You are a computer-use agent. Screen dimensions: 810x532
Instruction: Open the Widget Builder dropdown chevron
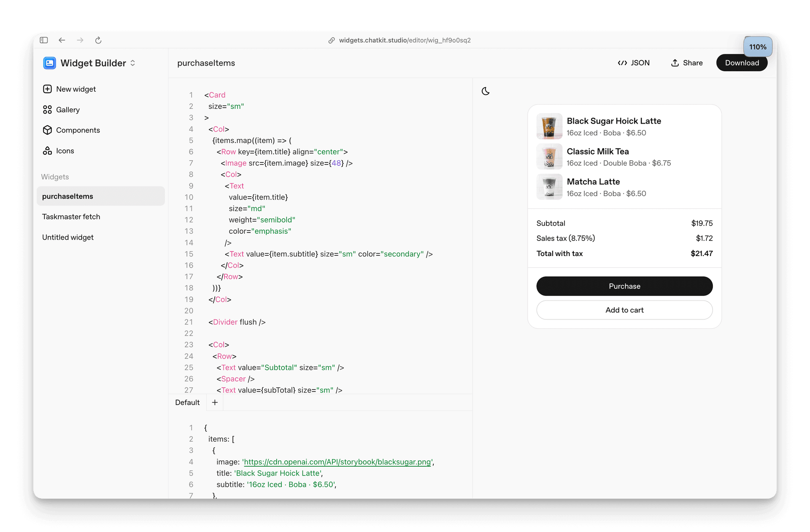click(132, 63)
